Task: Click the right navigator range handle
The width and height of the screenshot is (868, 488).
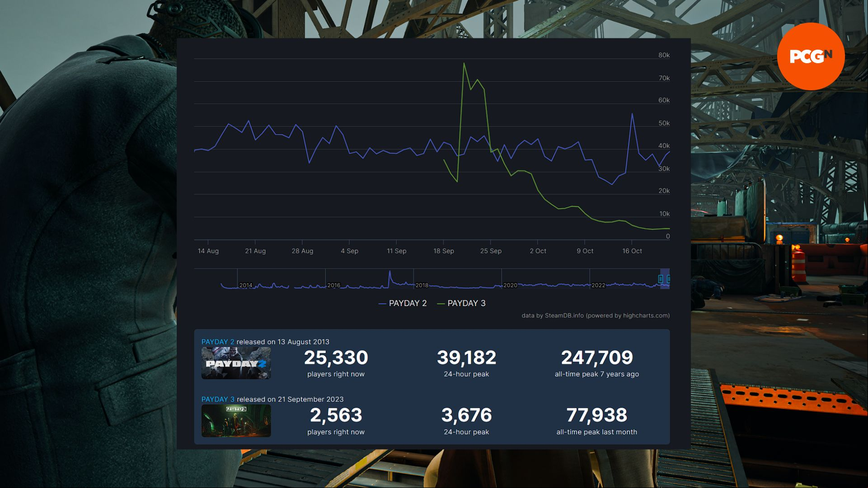Action: (x=668, y=279)
